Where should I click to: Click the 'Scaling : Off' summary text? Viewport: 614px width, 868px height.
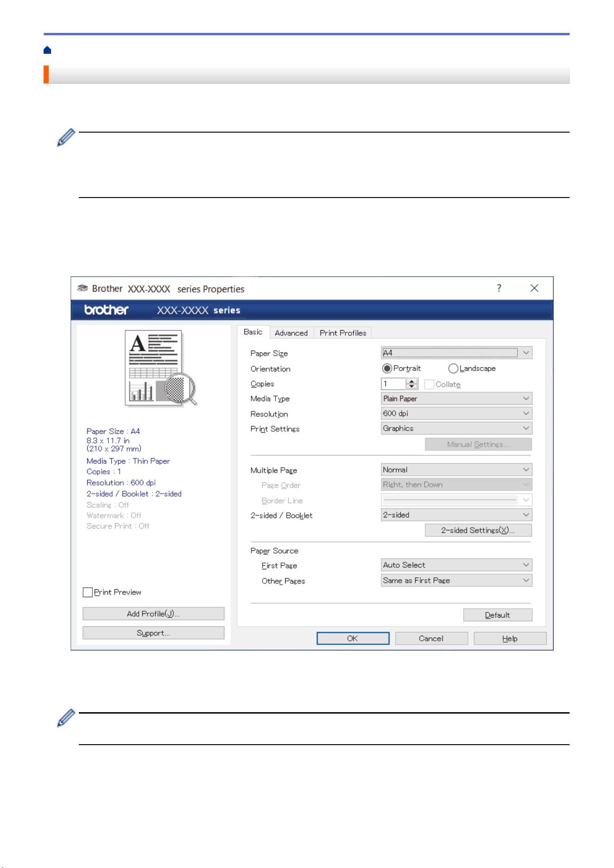(108, 505)
